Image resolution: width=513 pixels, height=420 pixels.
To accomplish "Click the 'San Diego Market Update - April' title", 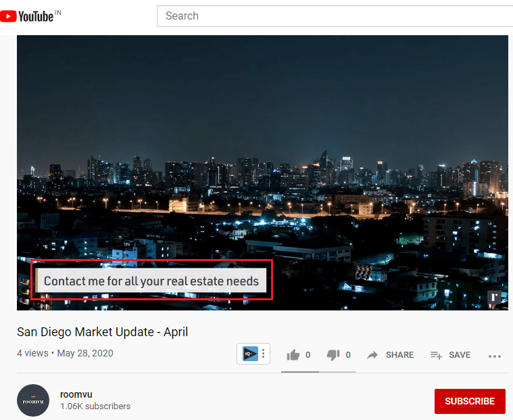I will point(102,332).
